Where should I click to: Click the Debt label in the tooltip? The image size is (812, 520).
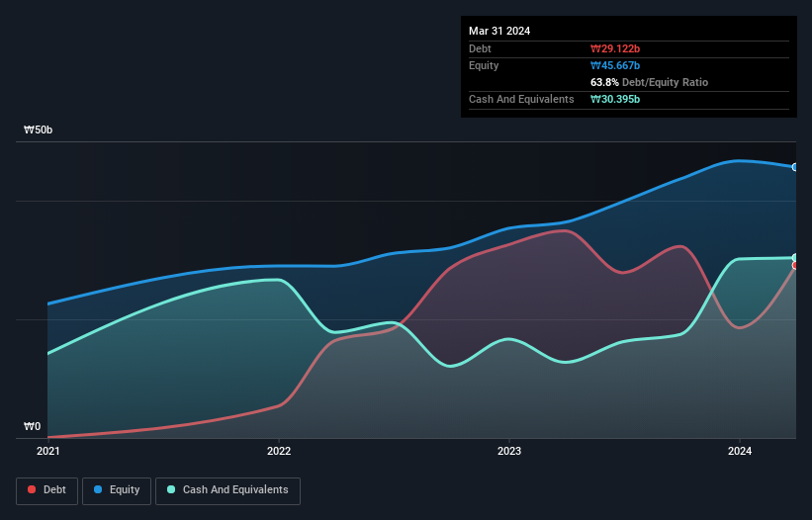(480, 48)
